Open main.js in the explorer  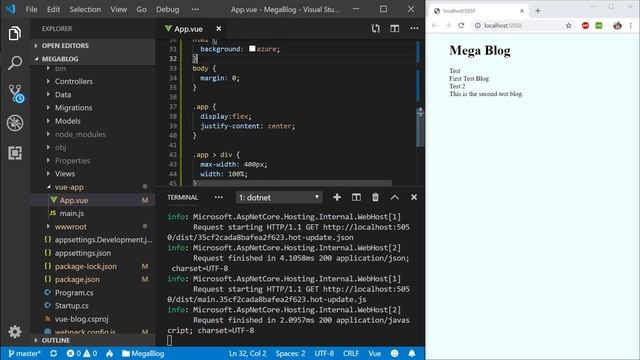coord(71,213)
